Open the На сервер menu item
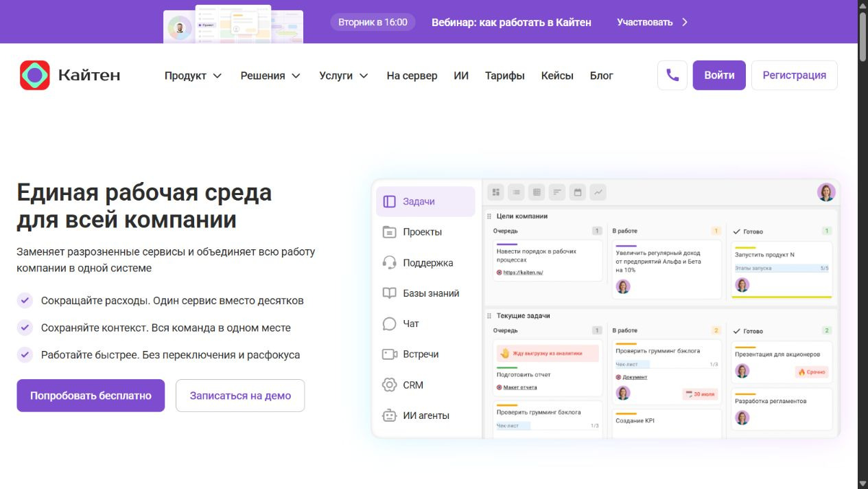Screen dimensions: 868x489 point(412,76)
